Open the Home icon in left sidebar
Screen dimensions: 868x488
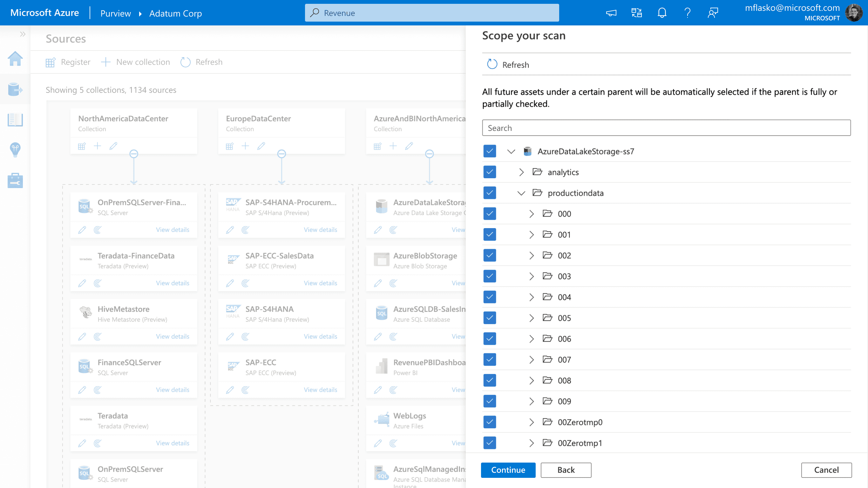pyautogui.click(x=15, y=59)
